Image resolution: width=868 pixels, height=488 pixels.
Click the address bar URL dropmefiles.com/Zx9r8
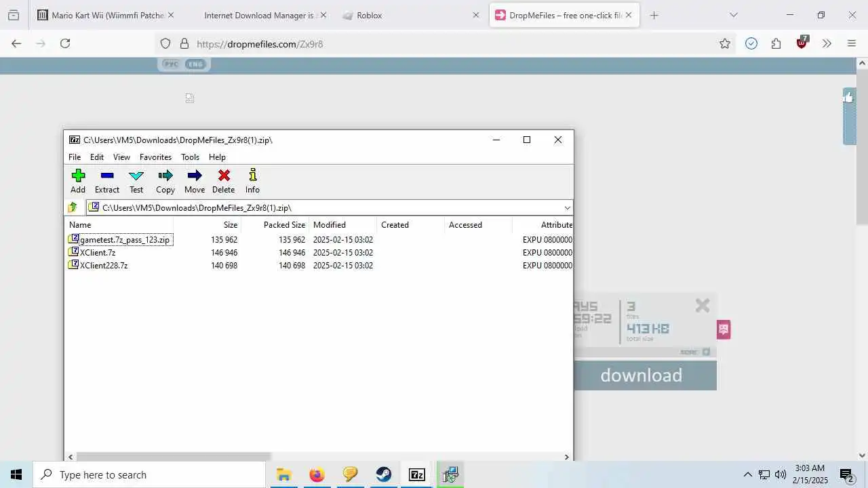coord(260,44)
